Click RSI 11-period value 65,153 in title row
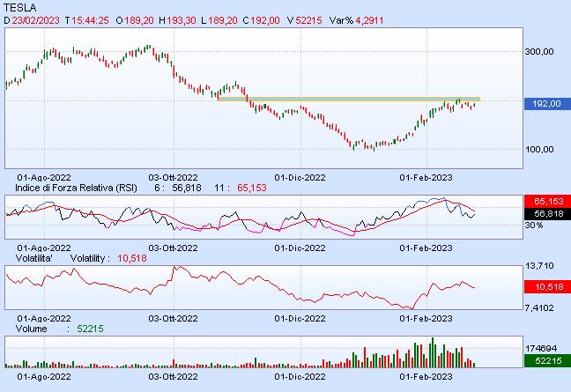 [x=252, y=188]
